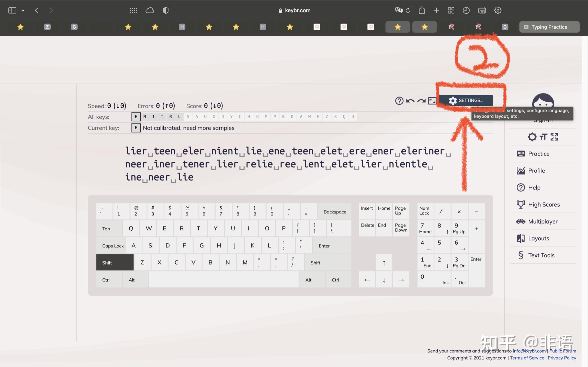Open the SETTINGS... button

[x=466, y=100]
